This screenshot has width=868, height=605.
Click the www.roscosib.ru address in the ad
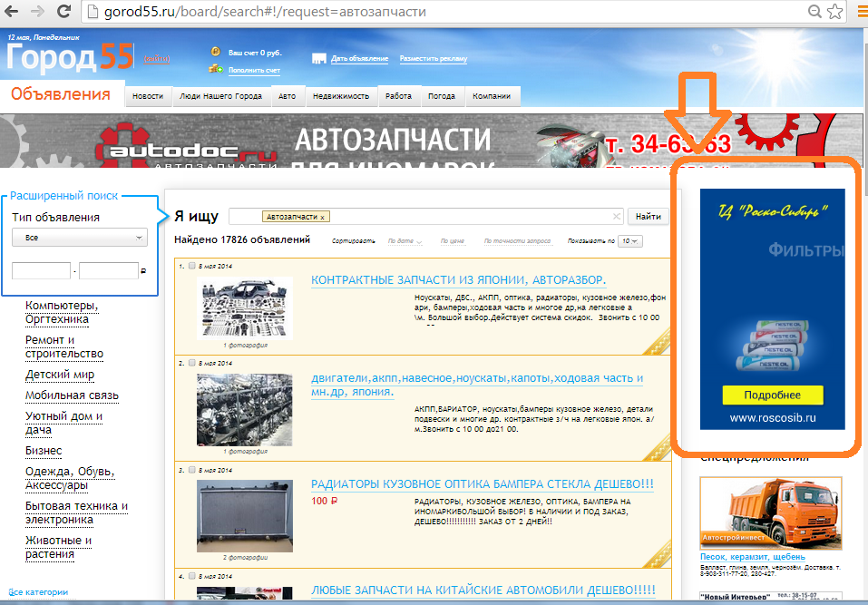coord(773,418)
